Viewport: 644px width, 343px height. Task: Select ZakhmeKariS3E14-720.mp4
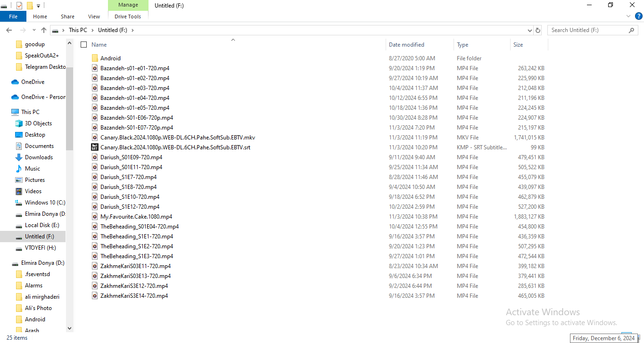tap(134, 296)
